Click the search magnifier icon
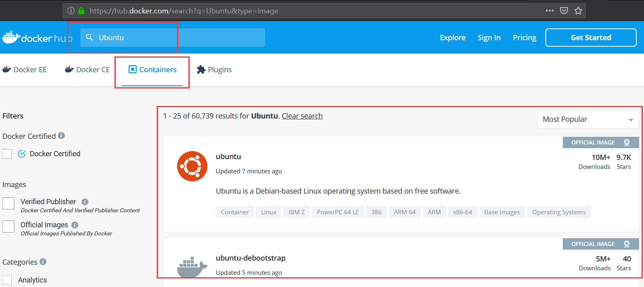Screen dimensions: 644x287 click(90, 37)
